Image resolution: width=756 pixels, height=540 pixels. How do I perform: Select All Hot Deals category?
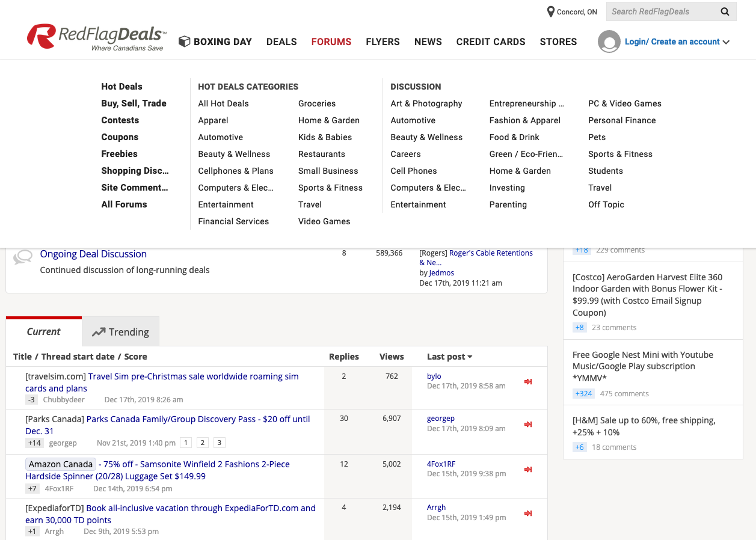(x=223, y=103)
